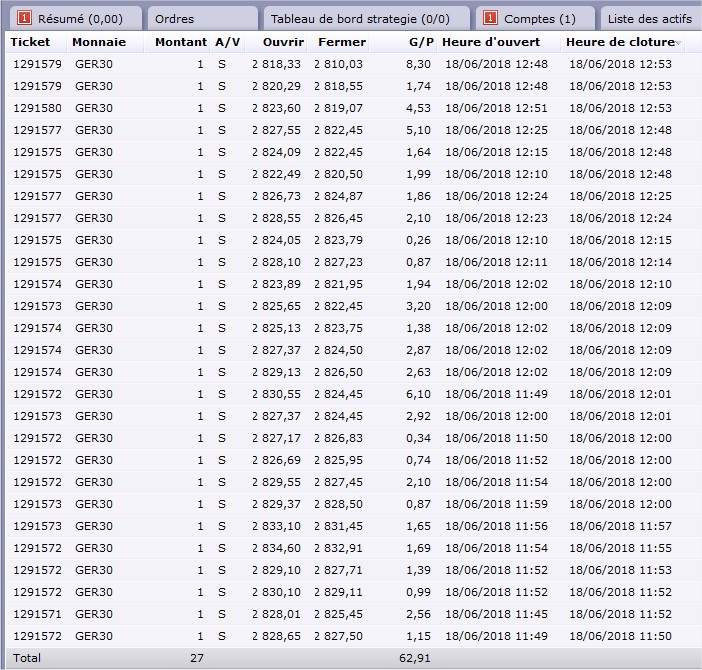Select close price 2 820,50
Viewport: 702px width, 670px height.
[338, 174]
